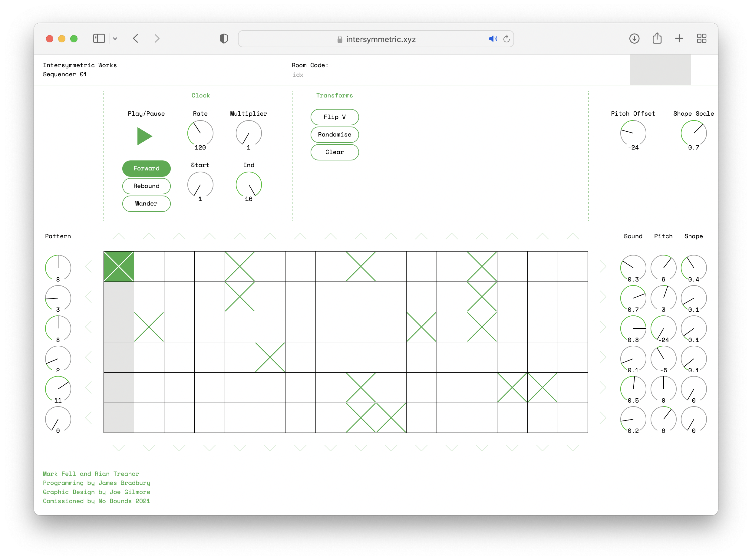Screen dimensions: 752x560
Task: Select the Forward direction mode
Action: 146,169
